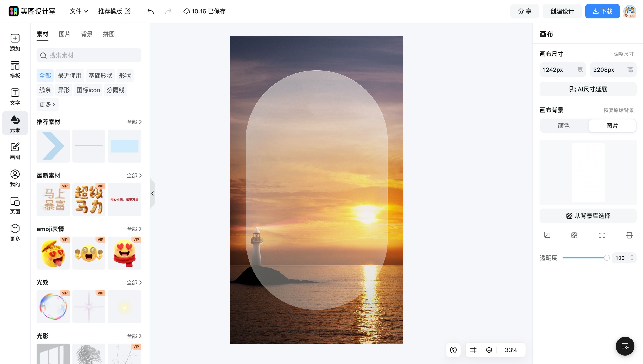Open the layers icon in bottom toolbar
The image size is (643, 364).
click(x=489, y=350)
